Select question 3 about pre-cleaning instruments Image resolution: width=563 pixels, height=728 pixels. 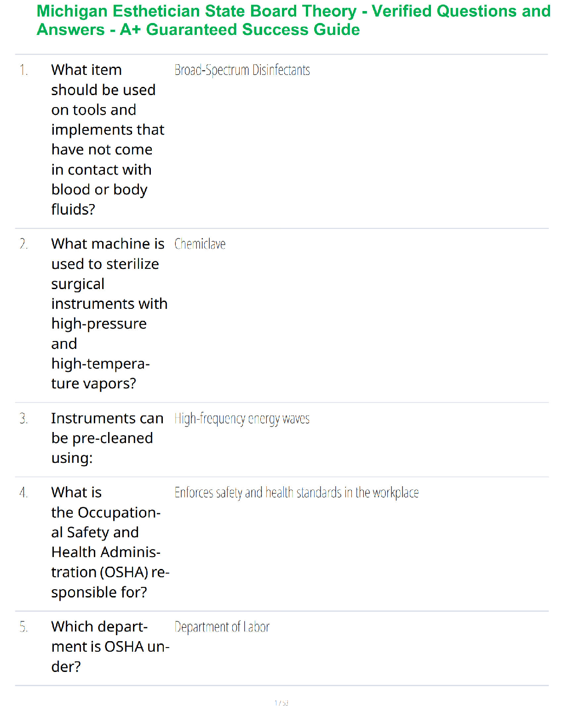click(x=107, y=438)
